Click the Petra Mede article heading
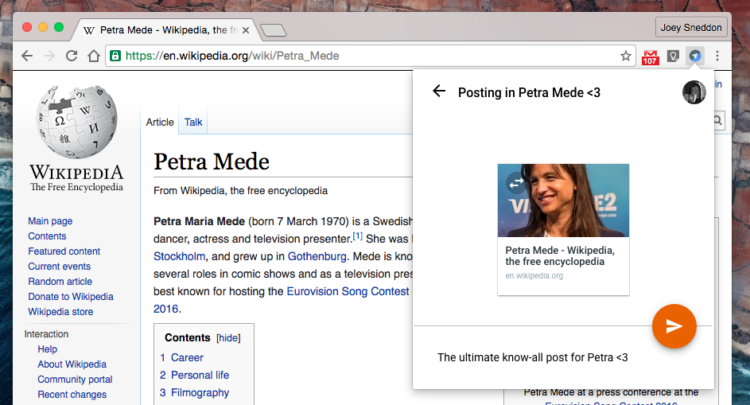The height and width of the screenshot is (405, 750). (x=211, y=162)
